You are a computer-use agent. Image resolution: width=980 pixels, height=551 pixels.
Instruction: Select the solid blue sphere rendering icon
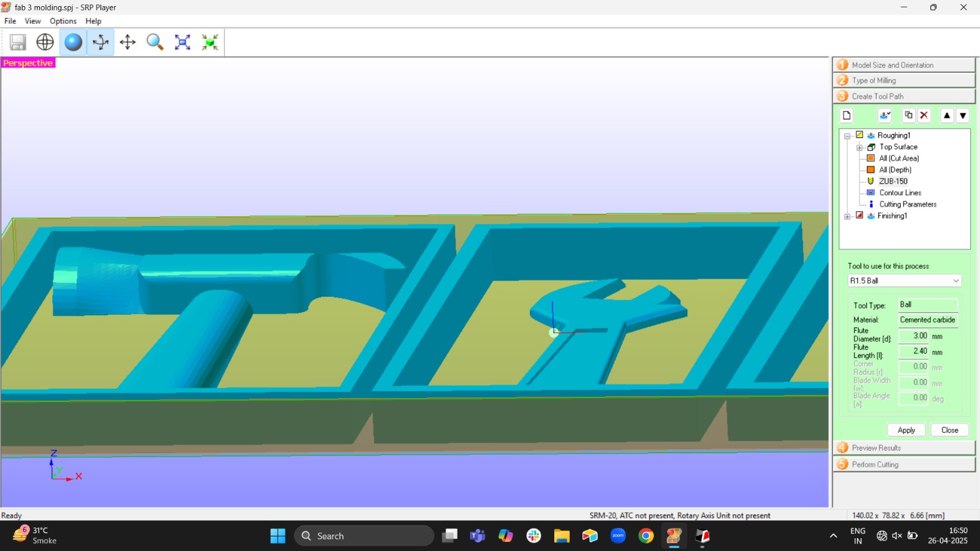pos(73,42)
